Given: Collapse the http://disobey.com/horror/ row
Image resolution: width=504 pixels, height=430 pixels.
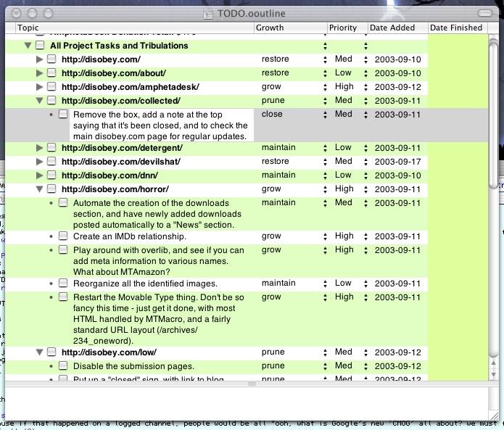Looking at the screenshot, I should 40,189.
